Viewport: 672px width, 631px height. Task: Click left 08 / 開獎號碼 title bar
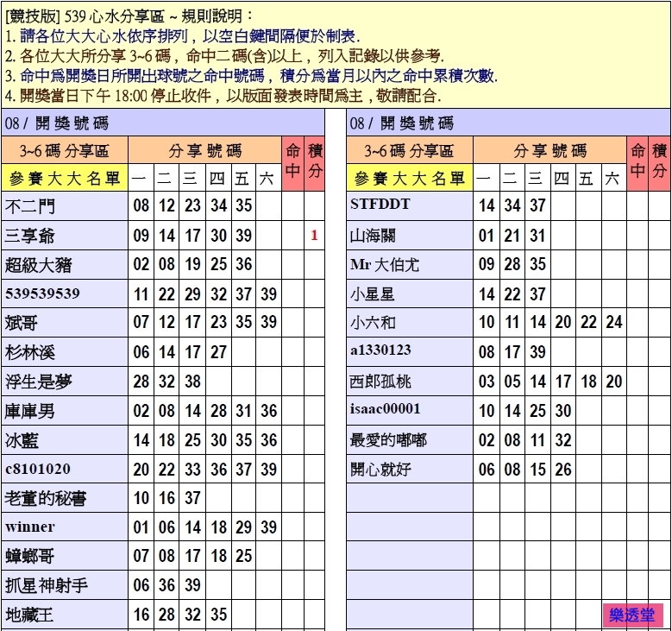[x=163, y=123]
